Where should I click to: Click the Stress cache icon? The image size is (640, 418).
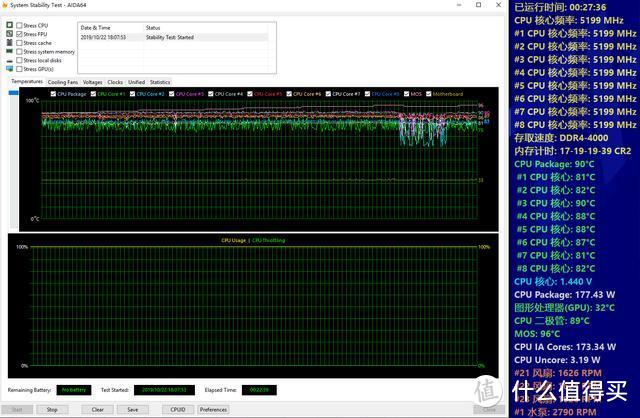pyautogui.click(x=9, y=43)
